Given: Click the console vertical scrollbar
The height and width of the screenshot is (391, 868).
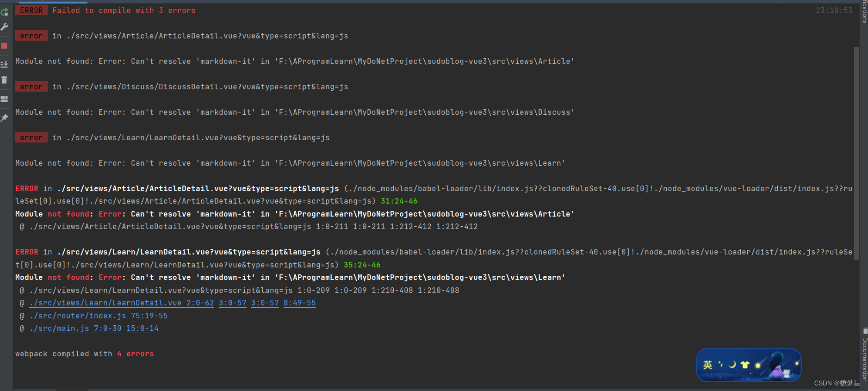Looking at the screenshot, I should [x=856, y=153].
